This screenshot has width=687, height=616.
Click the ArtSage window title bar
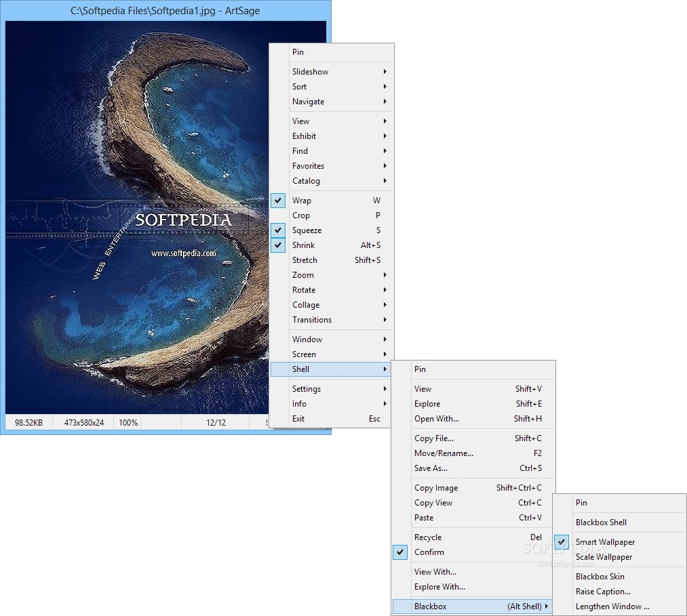pos(165,11)
